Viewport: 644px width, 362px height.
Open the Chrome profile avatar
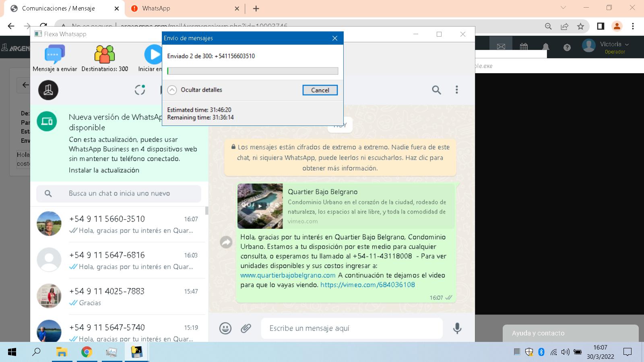(617, 26)
